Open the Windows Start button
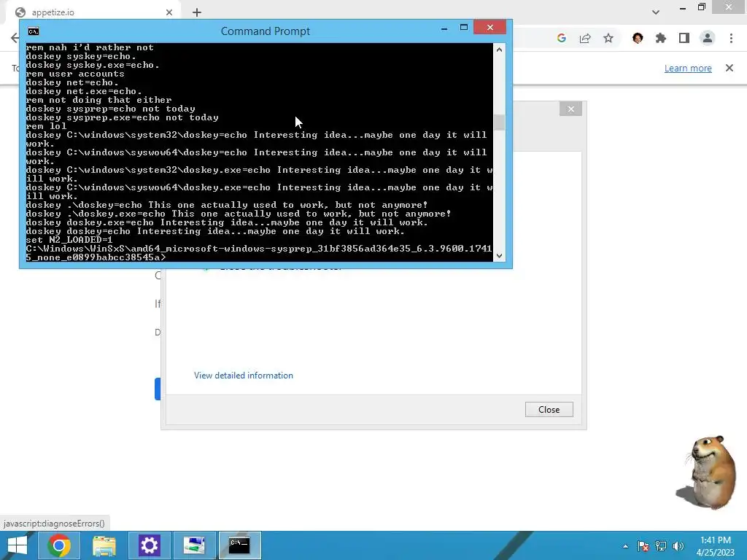The width and height of the screenshot is (747, 560). coord(18,545)
